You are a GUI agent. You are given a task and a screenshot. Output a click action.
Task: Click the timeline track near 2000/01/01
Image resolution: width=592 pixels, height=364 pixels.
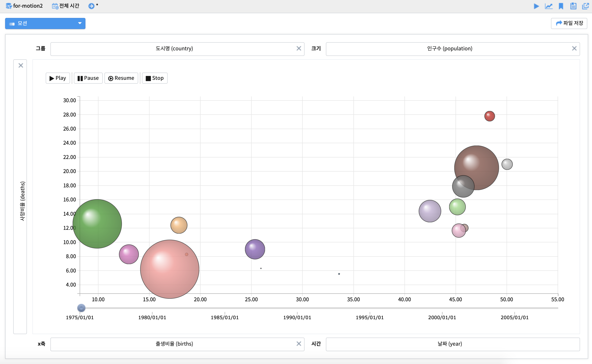[x=442, y=308]
